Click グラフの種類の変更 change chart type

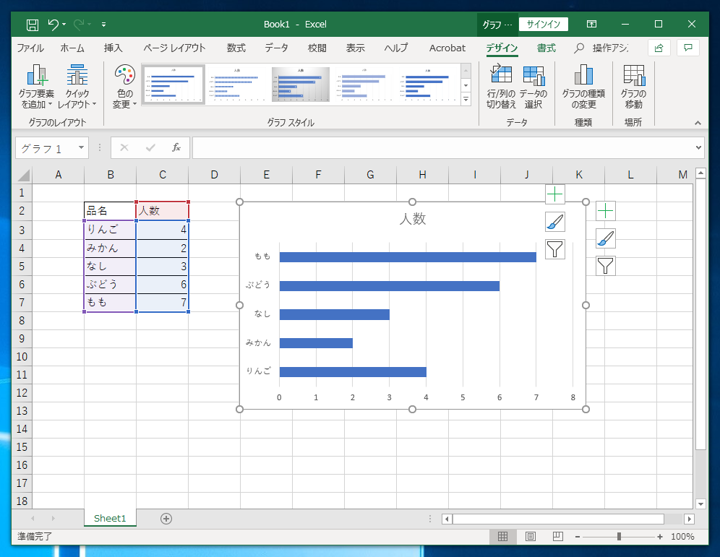coord(584,86)
